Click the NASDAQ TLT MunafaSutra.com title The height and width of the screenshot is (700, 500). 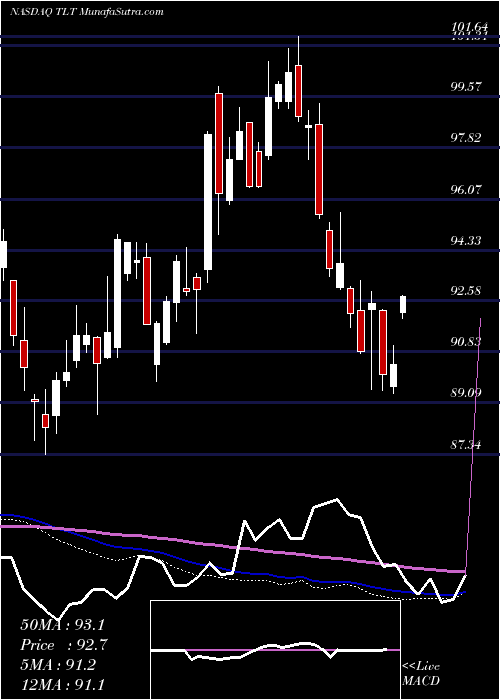click(87, 12)
